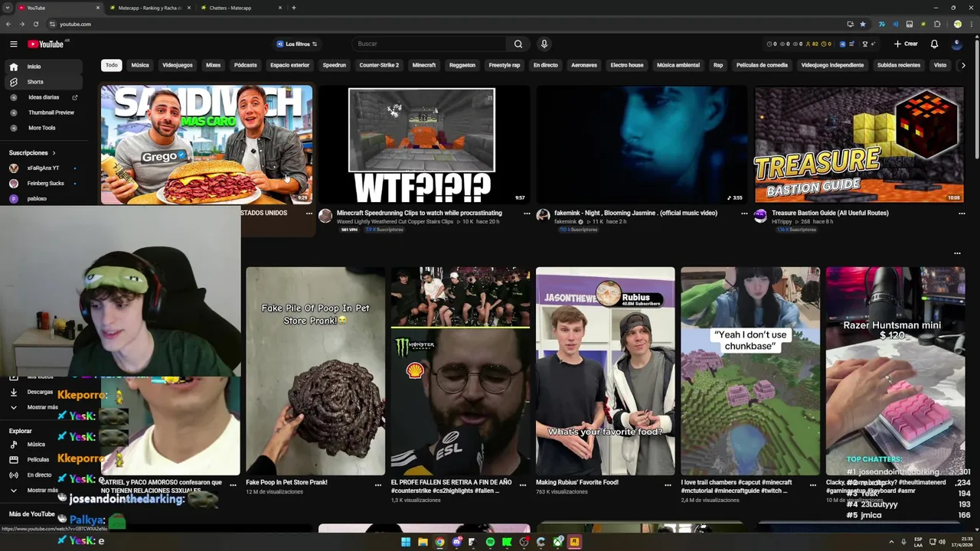Open Los filtros extension control
The width and height of the screenshot is (980, 551).
pos(296,44)
